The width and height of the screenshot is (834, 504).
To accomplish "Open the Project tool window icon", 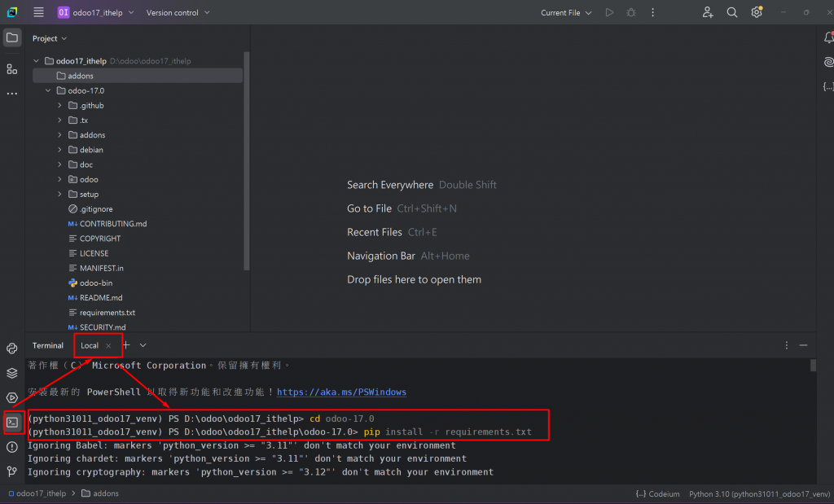I will [11, 37].
